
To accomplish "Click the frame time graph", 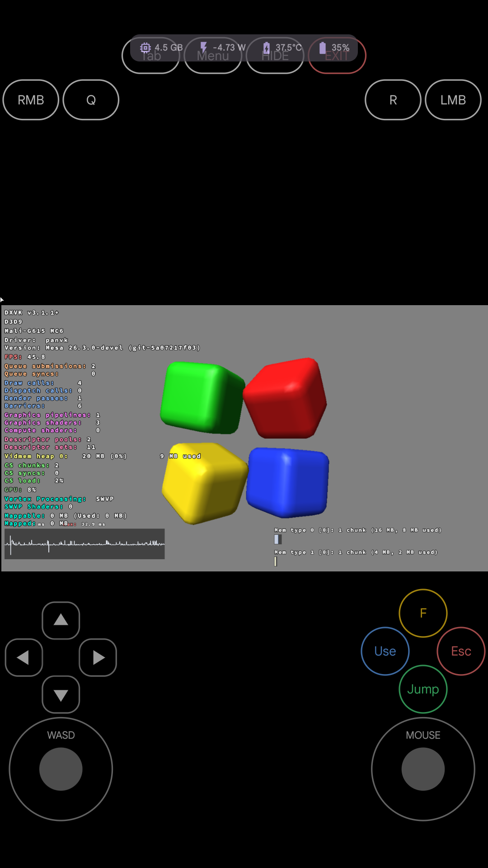I will point(84,544).
